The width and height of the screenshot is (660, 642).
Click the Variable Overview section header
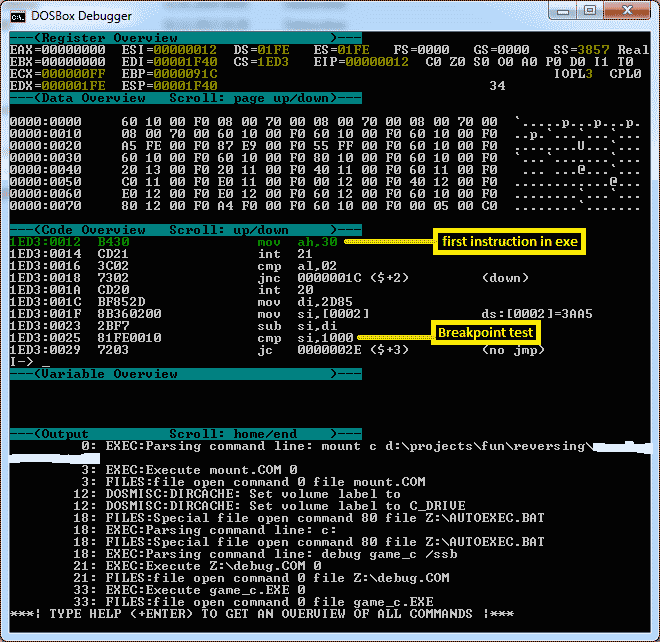click(186, 374)
